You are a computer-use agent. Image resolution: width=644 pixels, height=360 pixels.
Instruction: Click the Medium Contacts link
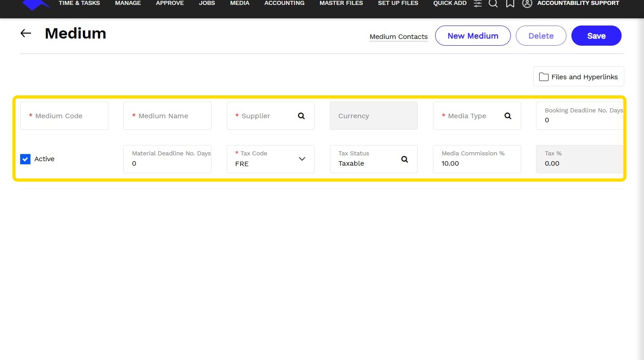(x=398, y=37)
